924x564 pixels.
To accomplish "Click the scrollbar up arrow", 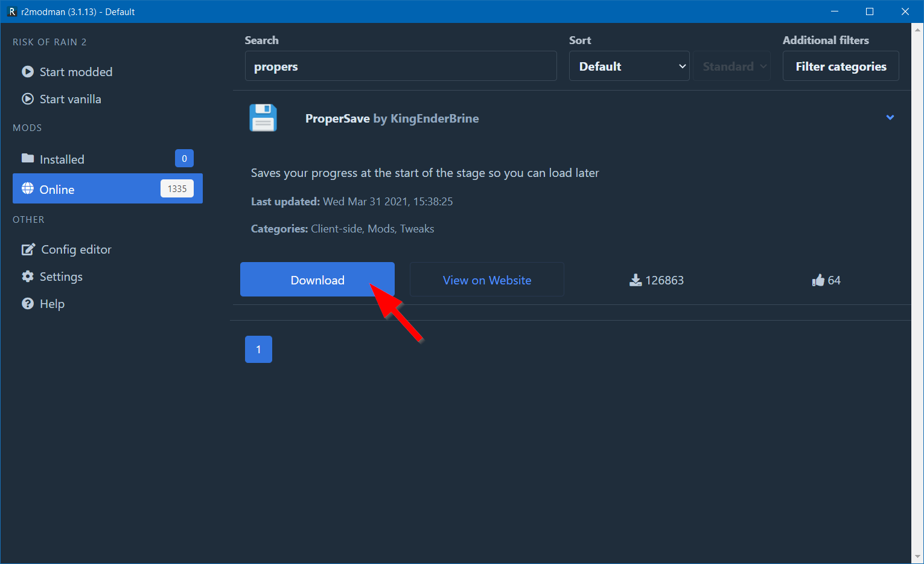I will pyautogui.click(x=918, y=29).
